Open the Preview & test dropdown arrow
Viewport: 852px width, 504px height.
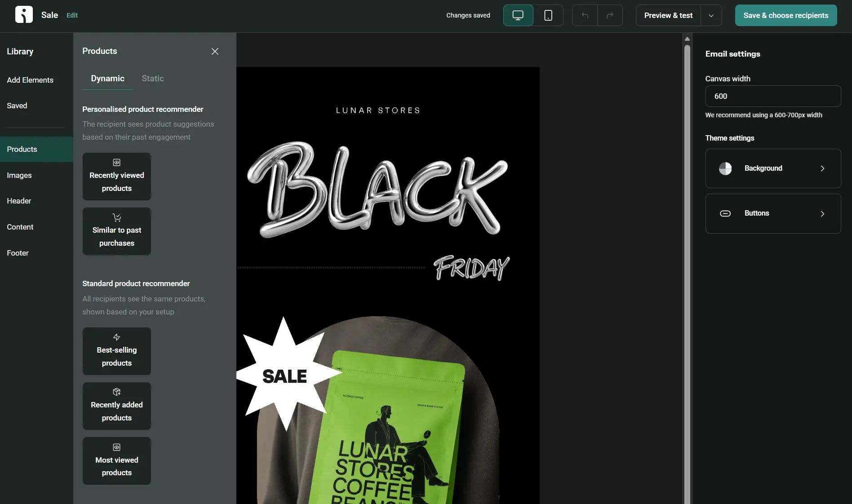pyautogui.click(x=711, y=15)
